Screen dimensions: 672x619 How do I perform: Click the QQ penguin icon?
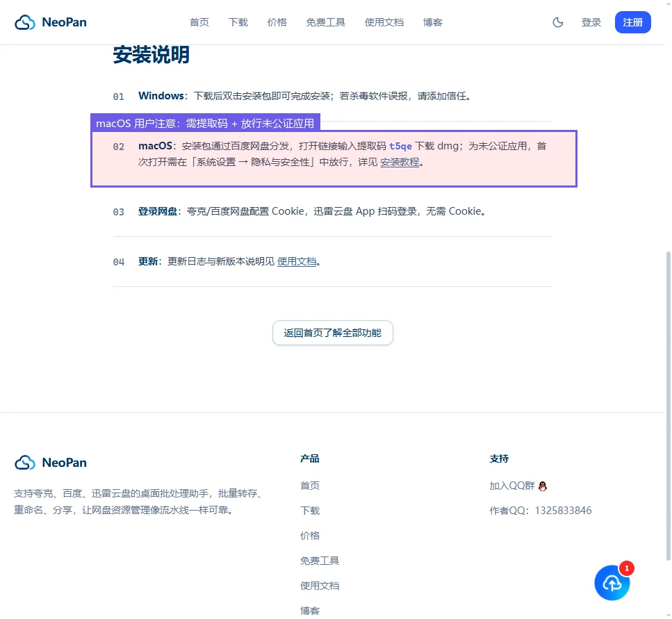tap(543, 486)
